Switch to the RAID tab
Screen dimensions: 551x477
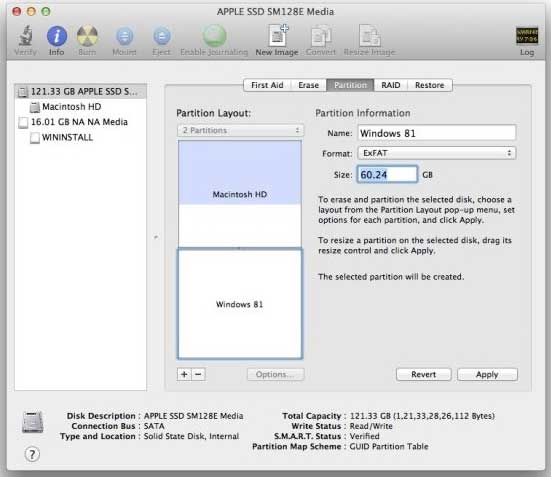coord(391,85)
